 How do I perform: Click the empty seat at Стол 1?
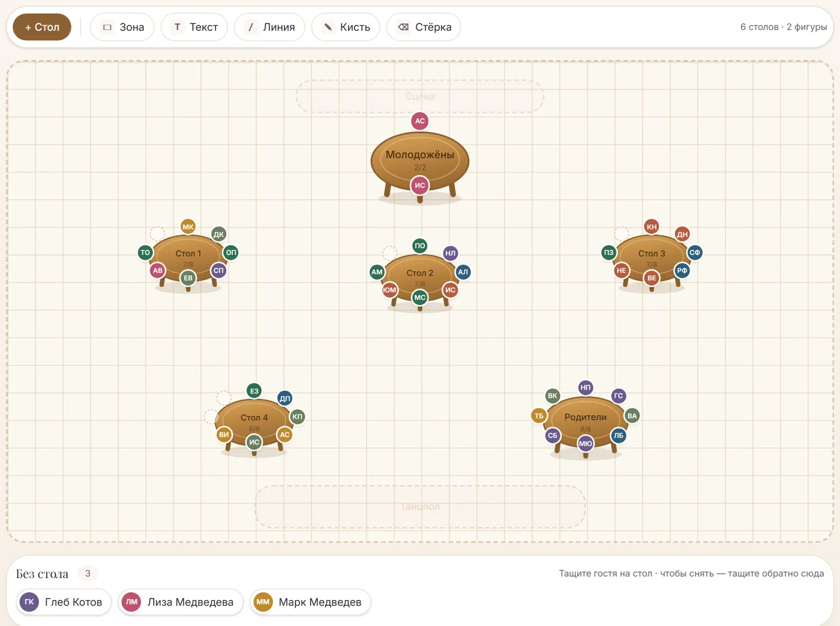(157, 234)
